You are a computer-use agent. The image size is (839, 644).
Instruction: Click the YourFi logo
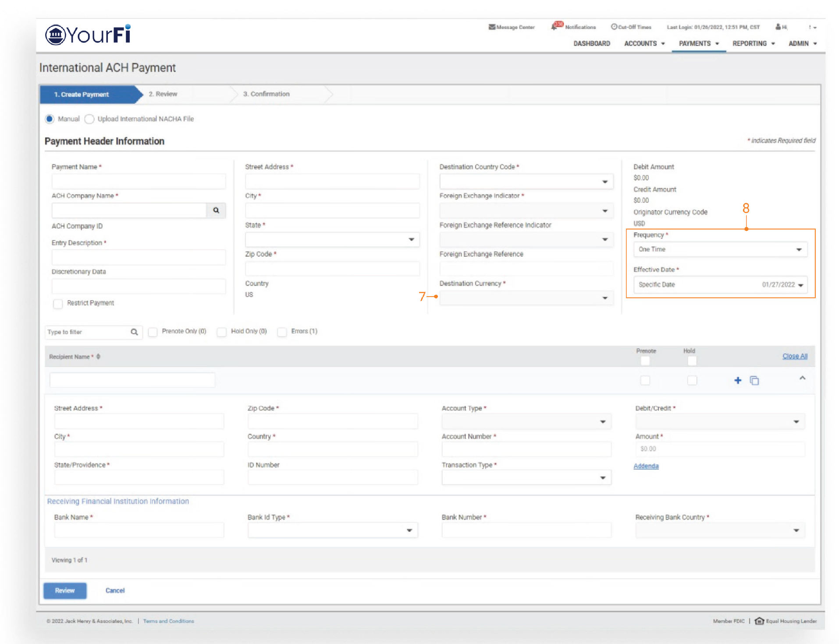88,35
